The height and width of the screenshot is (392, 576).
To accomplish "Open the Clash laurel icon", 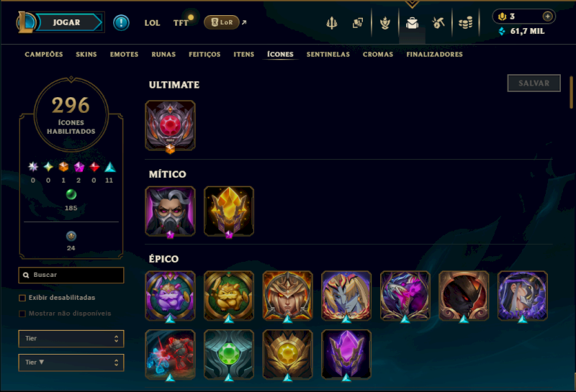I will [x=385, y=23].
